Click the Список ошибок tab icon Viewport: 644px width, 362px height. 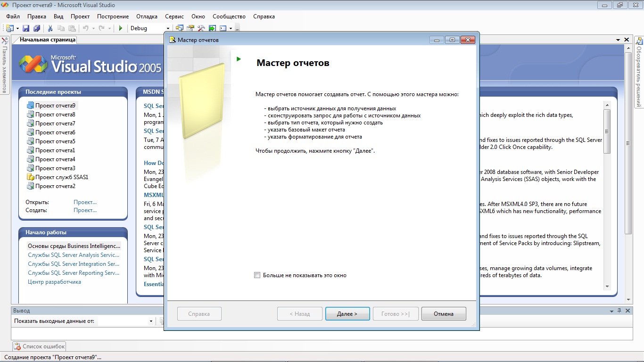coord(17,346)
